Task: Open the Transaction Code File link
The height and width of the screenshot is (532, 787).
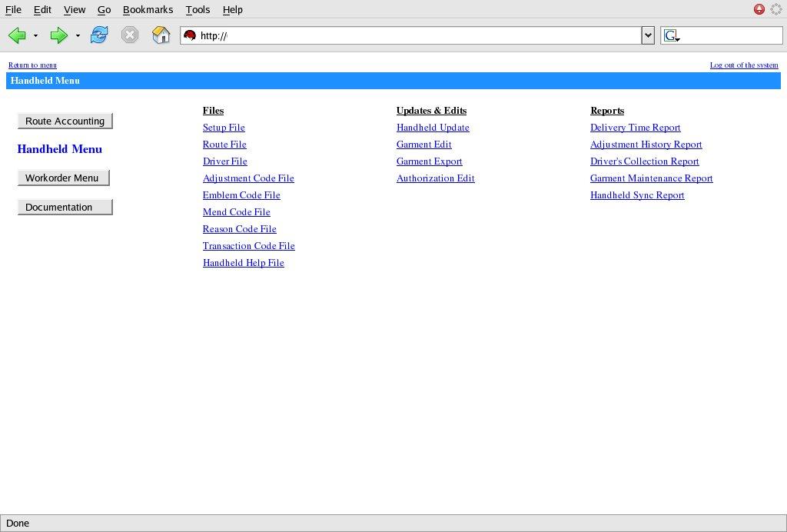Action: [x=249, y=246]
